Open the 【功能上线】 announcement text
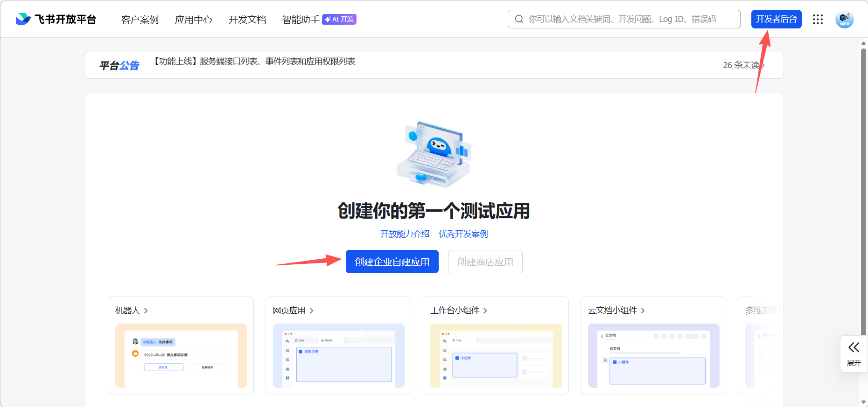868x407 pixels. pyautogui.click(x=255, y=62)
